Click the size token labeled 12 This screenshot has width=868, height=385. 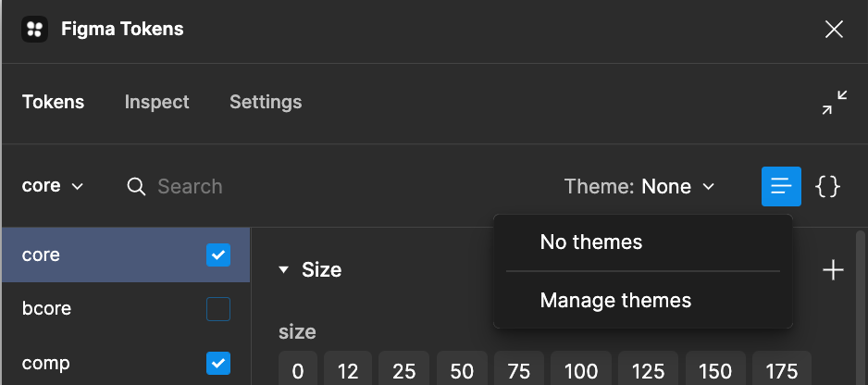click(x=348, y=371)
